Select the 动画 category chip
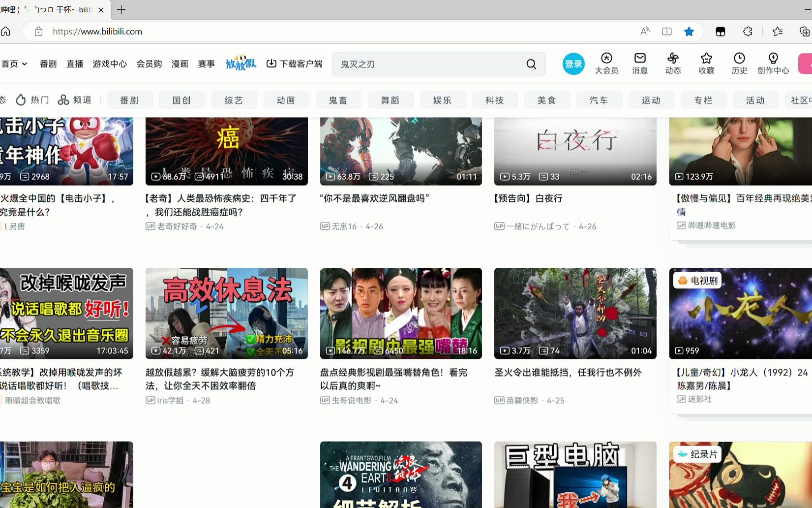Viewport: 812px width, 508px height. pos(286,100)
